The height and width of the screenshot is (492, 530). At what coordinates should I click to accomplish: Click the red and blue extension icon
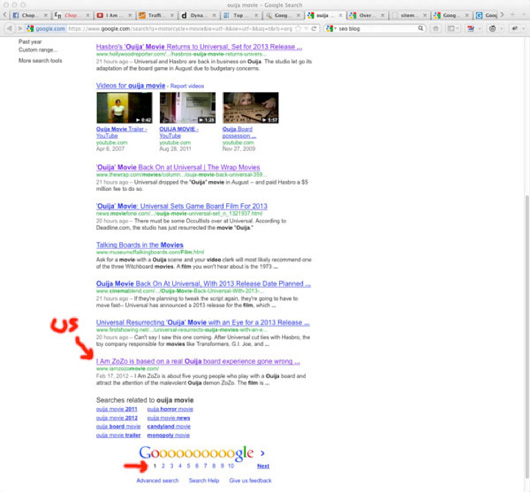tap(471, 29)
